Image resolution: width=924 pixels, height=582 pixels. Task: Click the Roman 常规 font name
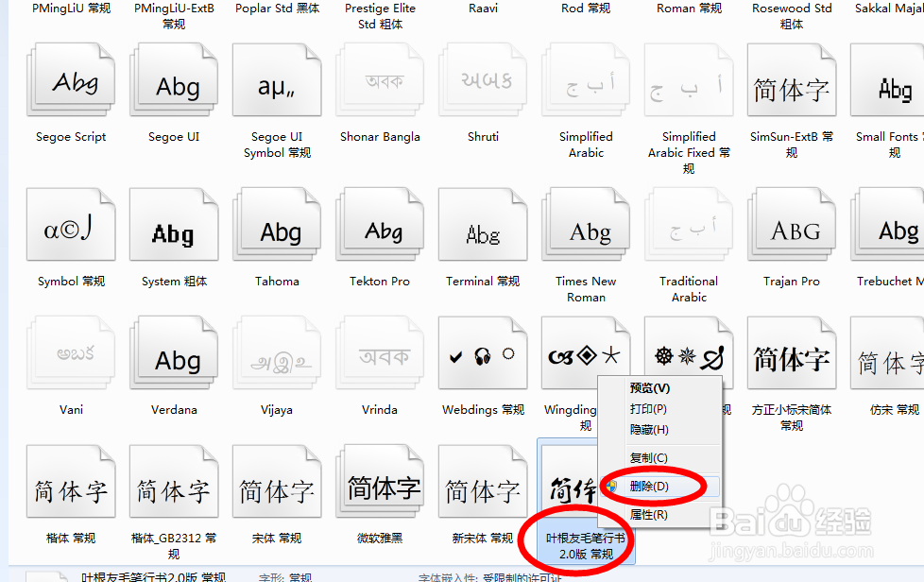689,9
